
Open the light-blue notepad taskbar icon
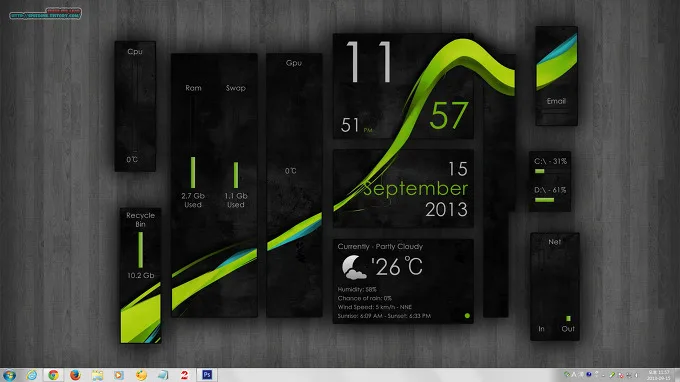pos(163,375)
